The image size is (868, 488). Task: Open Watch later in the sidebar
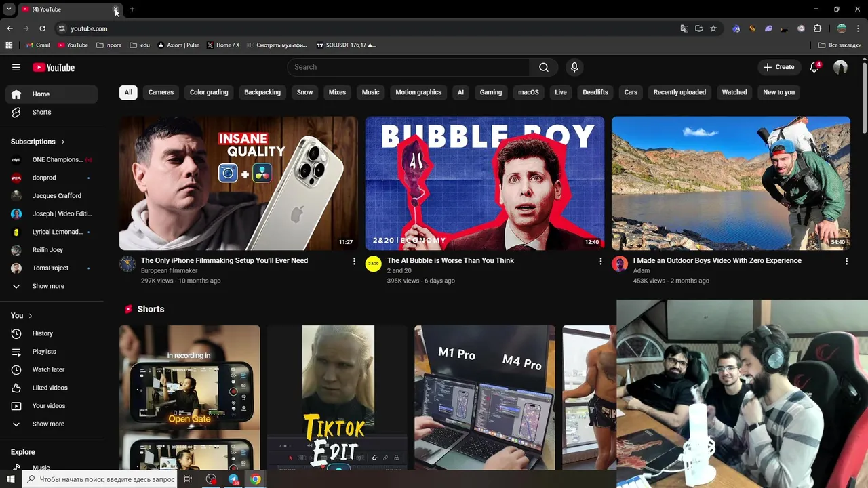tap(52, 369)
